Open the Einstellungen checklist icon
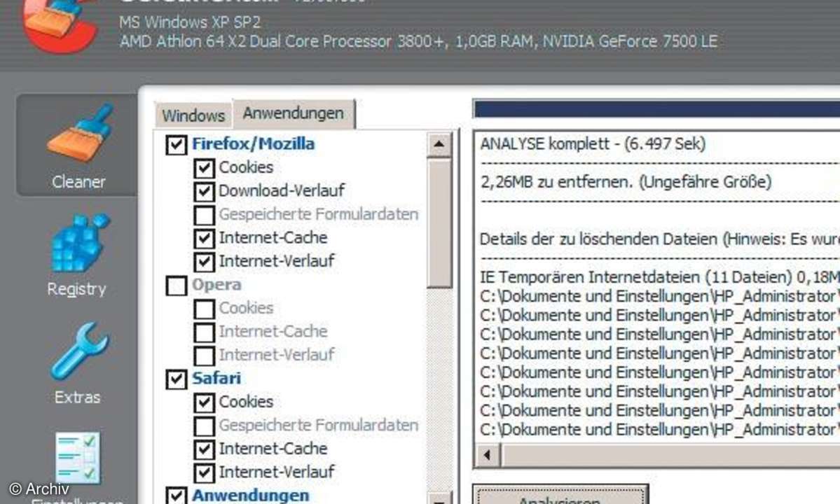Viewport: 840px width, 504px height. click(x=78, y=458)
